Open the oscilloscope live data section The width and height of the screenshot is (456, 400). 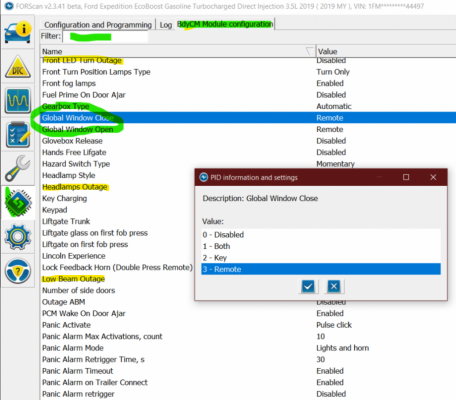[x=18, y=100]
